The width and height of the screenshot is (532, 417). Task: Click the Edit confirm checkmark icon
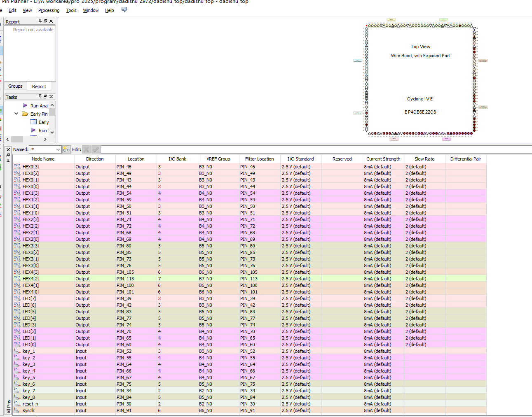[96, 149]
